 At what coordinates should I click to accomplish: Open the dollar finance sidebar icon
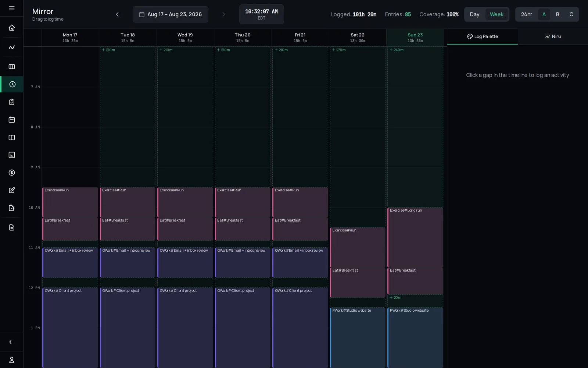coord(12,173)
